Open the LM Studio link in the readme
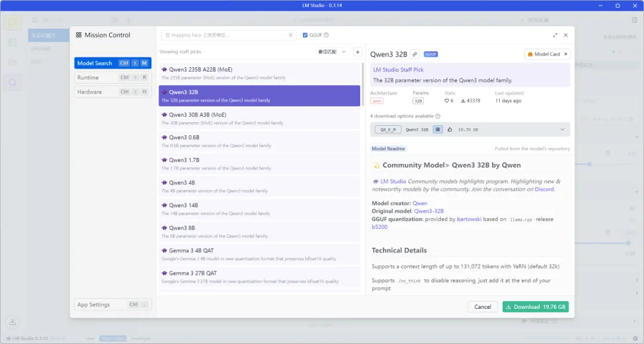Screen dimensions: 644x344 [393, 181]
